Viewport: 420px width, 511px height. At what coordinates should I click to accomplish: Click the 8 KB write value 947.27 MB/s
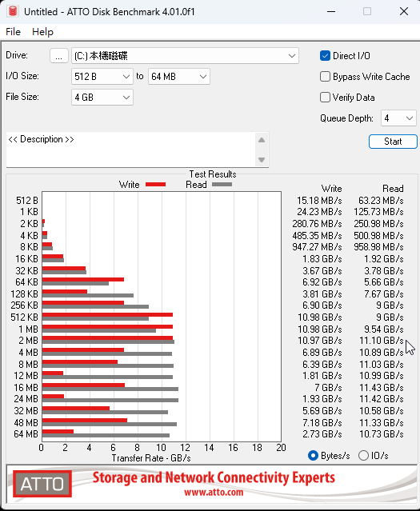click(317, 247)
